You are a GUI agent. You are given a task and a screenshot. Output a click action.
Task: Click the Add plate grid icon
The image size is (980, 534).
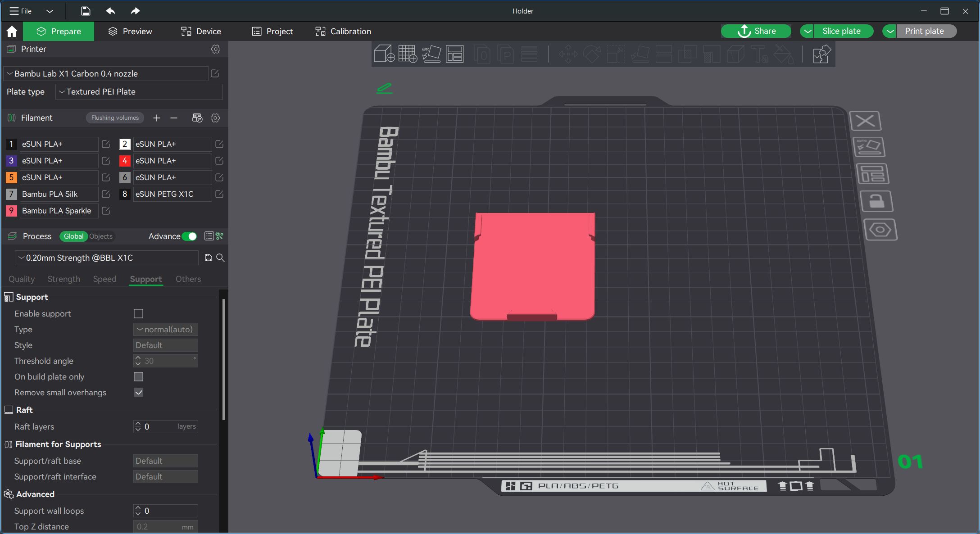408,54
